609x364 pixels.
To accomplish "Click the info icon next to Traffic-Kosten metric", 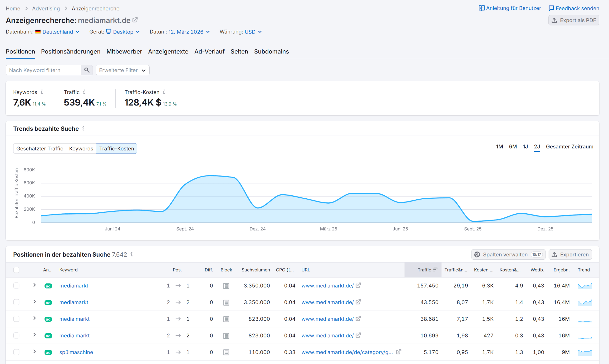I will (x=164, y=92).
